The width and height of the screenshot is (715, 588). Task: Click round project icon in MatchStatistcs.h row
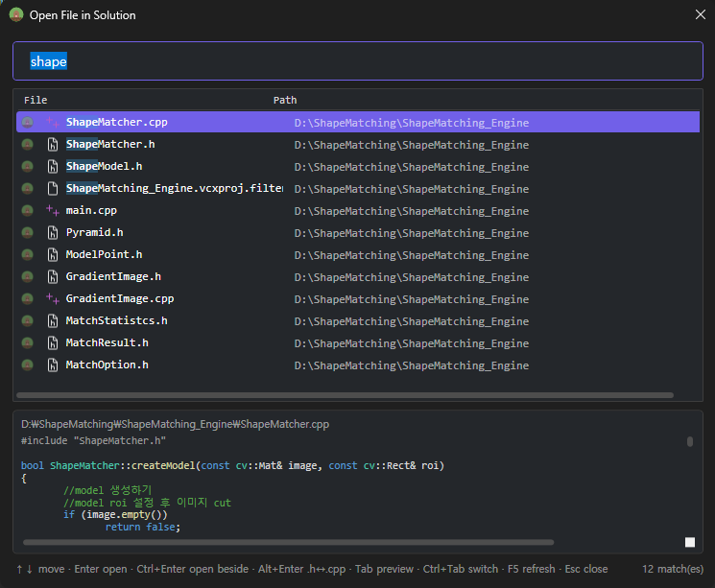tap(28, 321)
